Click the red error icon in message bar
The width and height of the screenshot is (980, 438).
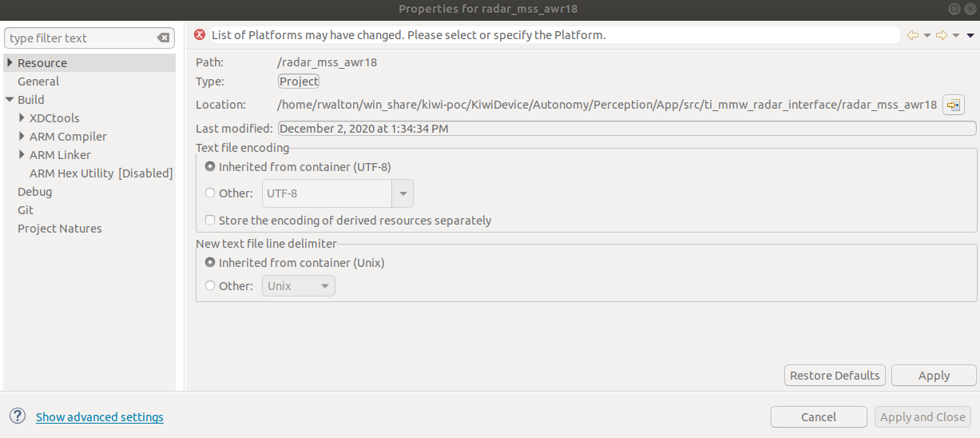pyautogui.click(x=200, y=35)
